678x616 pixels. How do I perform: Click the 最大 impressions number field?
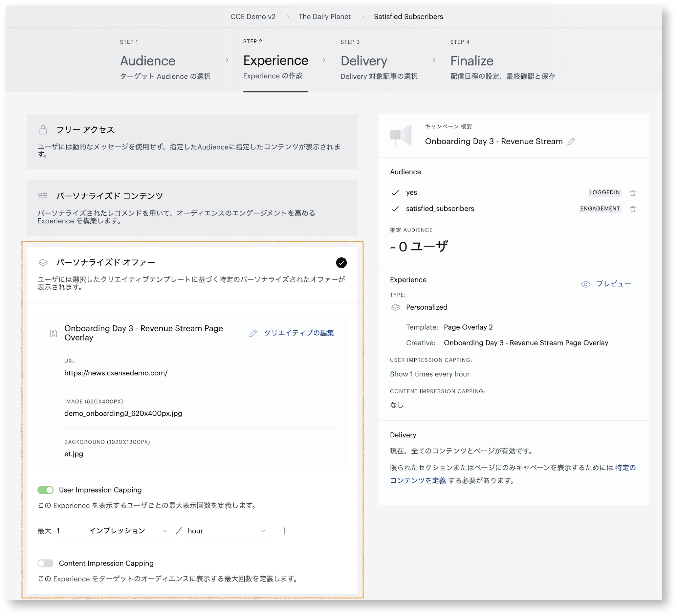(70, 531)
